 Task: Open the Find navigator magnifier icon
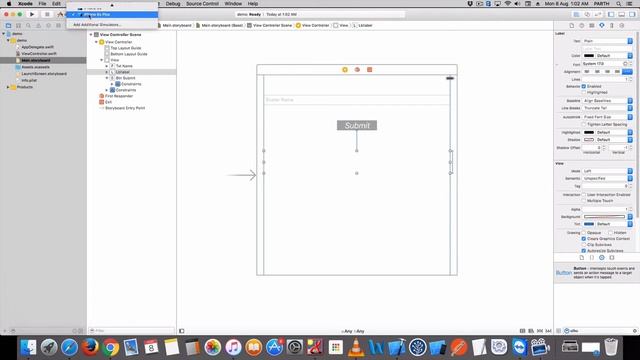pyautogui.click(x=28, y=25)
